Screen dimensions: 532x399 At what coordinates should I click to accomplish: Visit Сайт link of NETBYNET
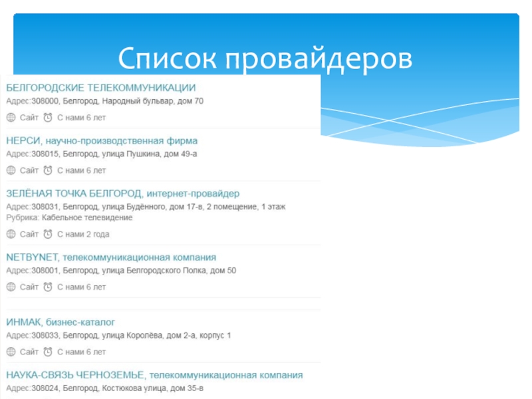29,287
